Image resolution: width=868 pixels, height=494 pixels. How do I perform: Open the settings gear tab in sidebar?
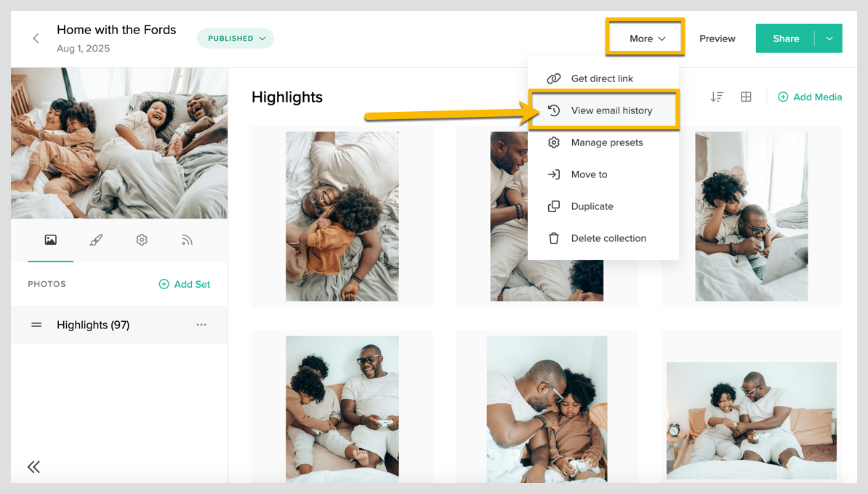[x=142, y=240]
